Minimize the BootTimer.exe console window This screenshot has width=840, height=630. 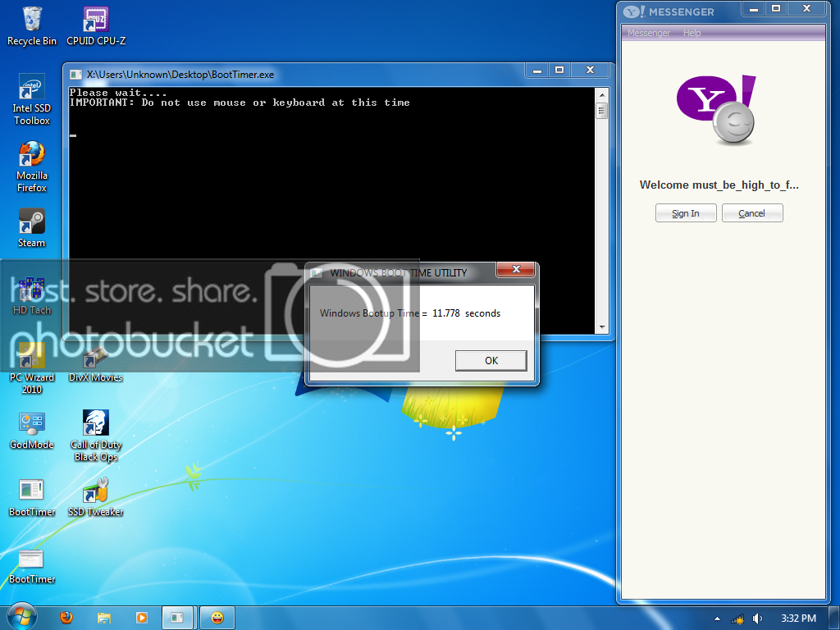536,71
